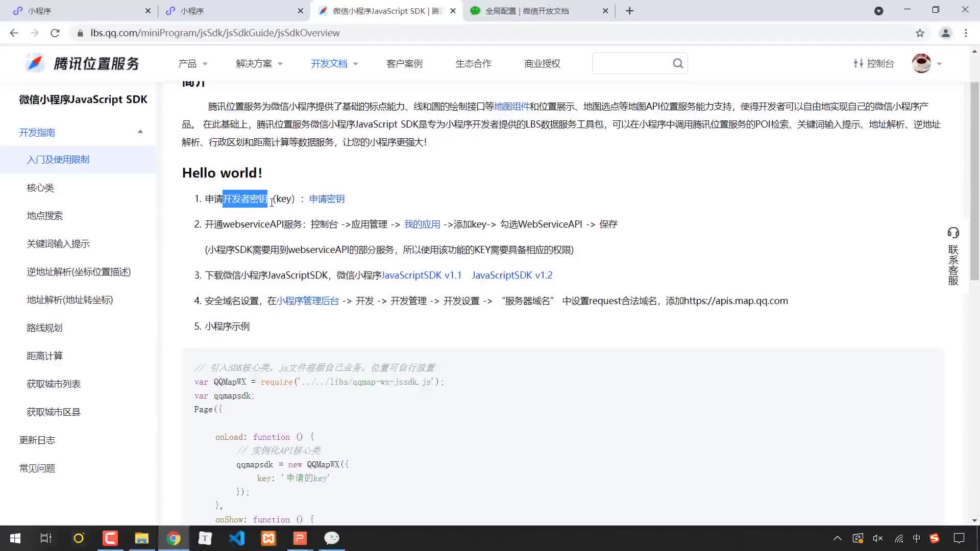The width and height of the screenshot is (980, 551).
Task: Open Chrome from the taskbar
Action: tap(174, 538)
